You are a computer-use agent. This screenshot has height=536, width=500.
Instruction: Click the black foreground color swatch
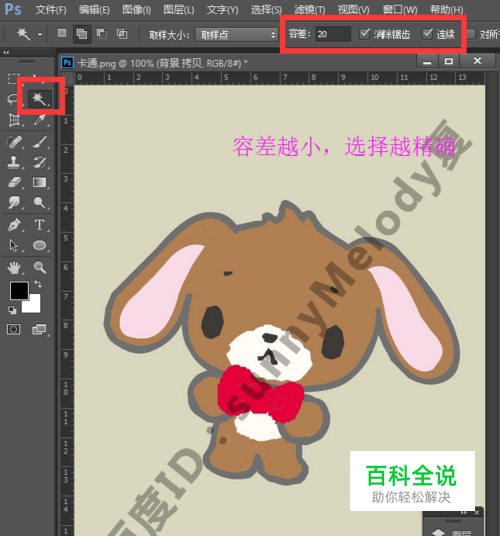[x=19, y=291]
